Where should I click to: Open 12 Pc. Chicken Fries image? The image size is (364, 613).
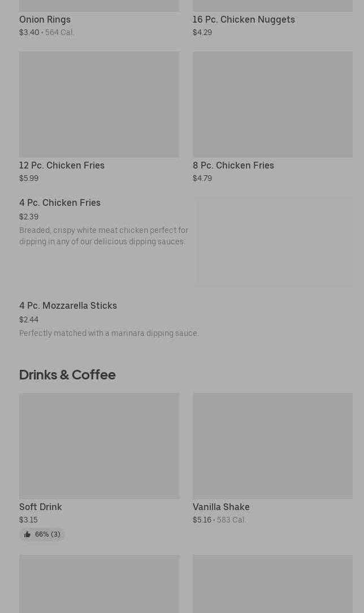point(99,105)
